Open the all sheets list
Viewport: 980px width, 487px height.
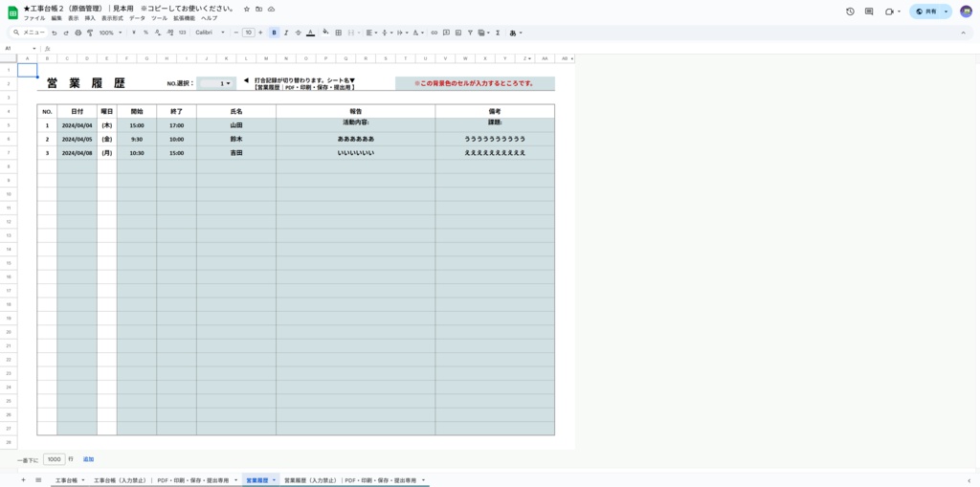coord(38,480)
